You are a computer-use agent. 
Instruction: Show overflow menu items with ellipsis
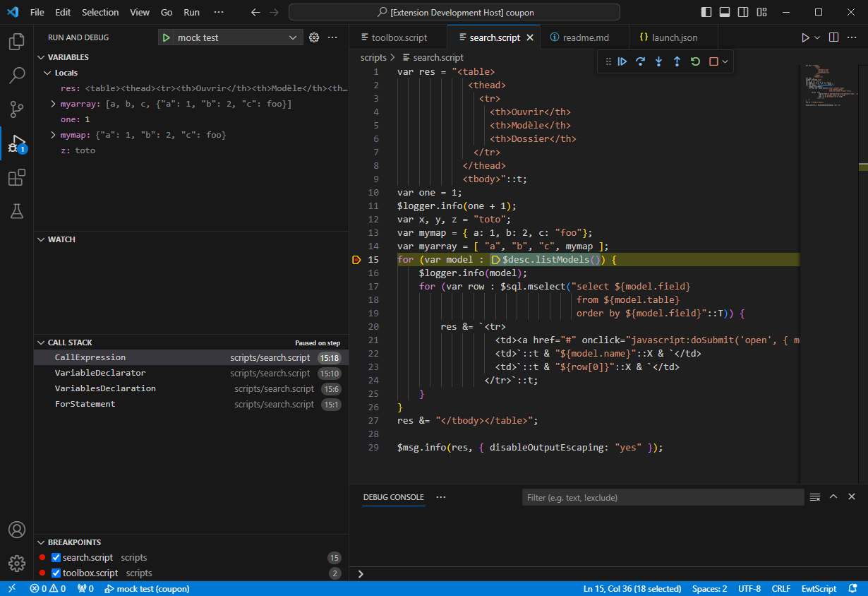[219, 12]
